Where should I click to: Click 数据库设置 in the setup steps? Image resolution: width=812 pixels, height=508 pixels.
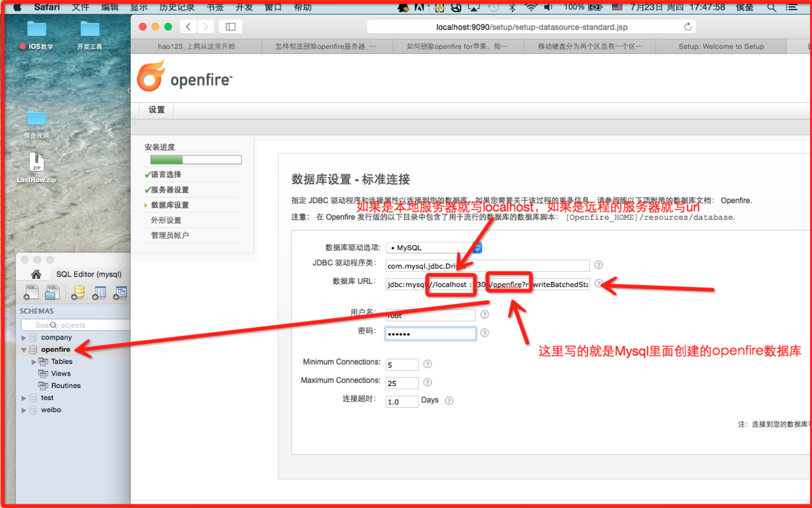170,205
